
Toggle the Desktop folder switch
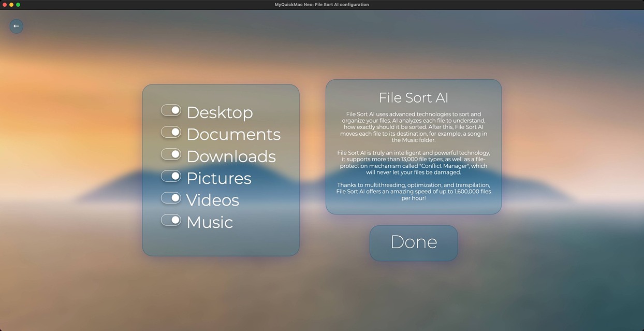(x=171, y=110)
